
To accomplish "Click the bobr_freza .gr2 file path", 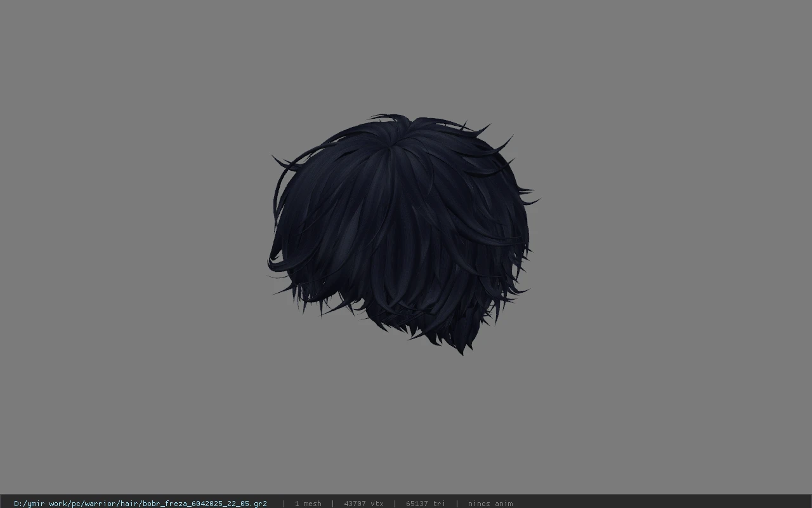I will (x=140, y=504).
